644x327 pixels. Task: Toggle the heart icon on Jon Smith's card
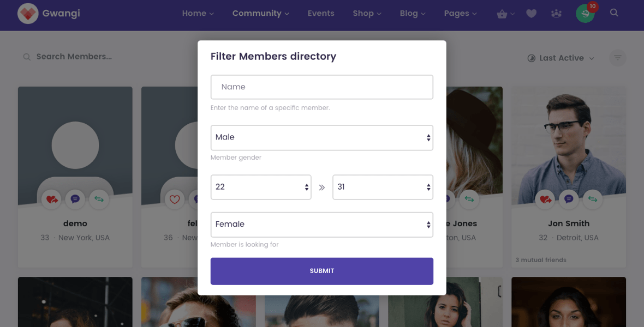point(545,199)
